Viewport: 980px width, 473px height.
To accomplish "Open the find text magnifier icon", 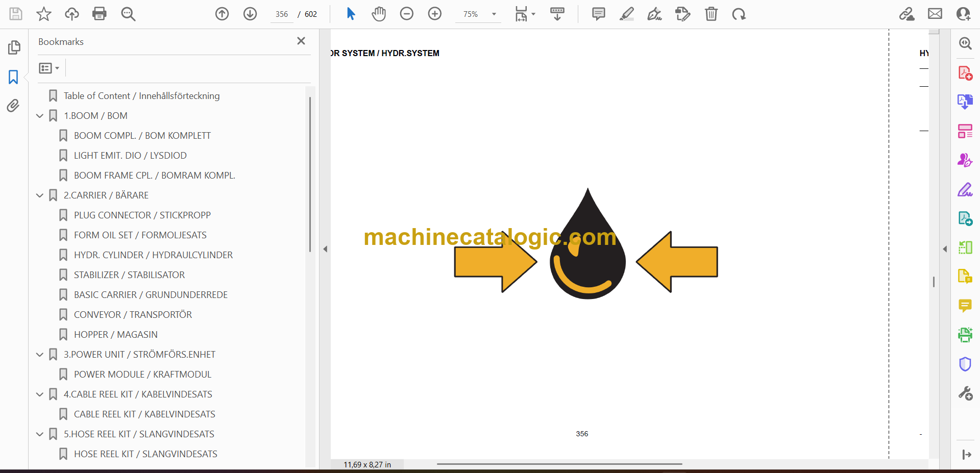I will (x=128, y=14).
